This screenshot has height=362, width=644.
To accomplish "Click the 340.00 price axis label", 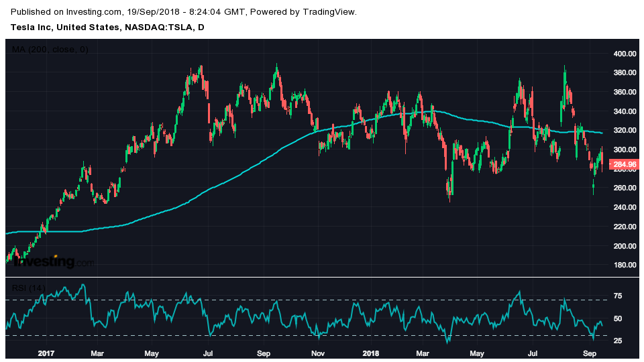I will point(625,111).
